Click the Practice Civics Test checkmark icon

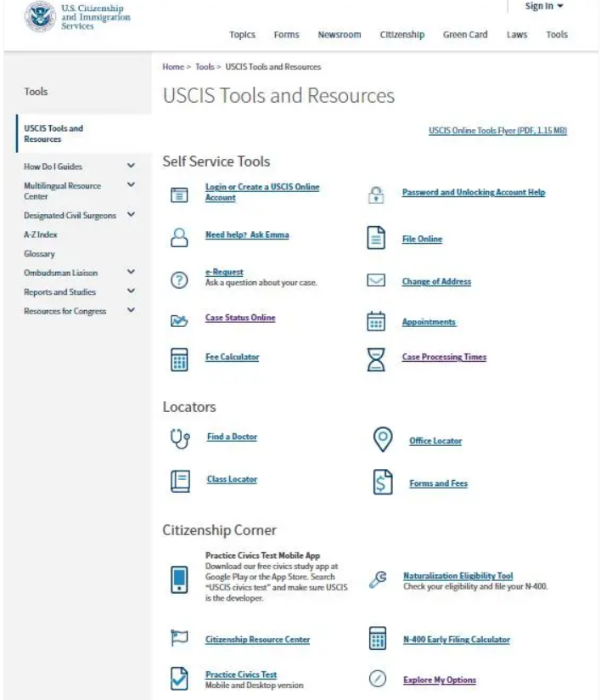[x=179, y=679]
